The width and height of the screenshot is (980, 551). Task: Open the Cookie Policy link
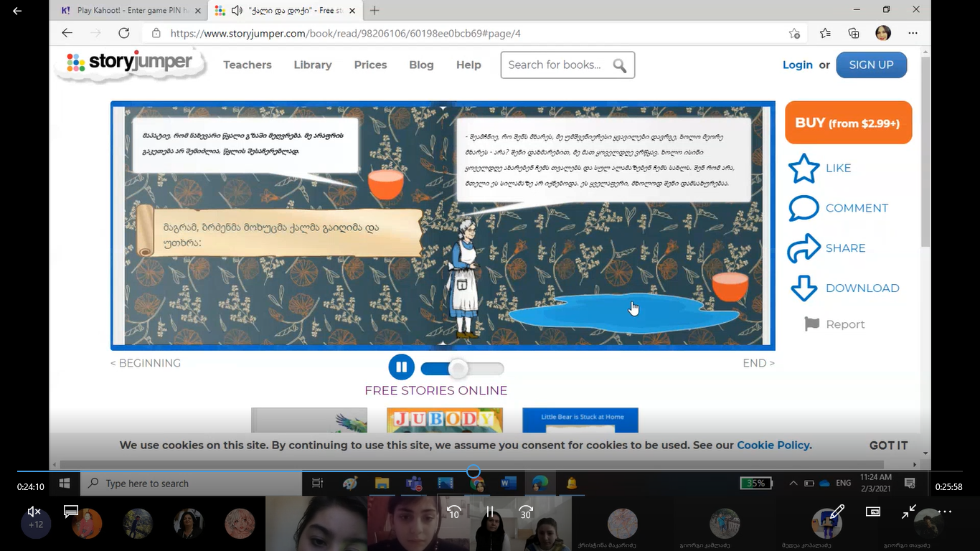[773, 445]
